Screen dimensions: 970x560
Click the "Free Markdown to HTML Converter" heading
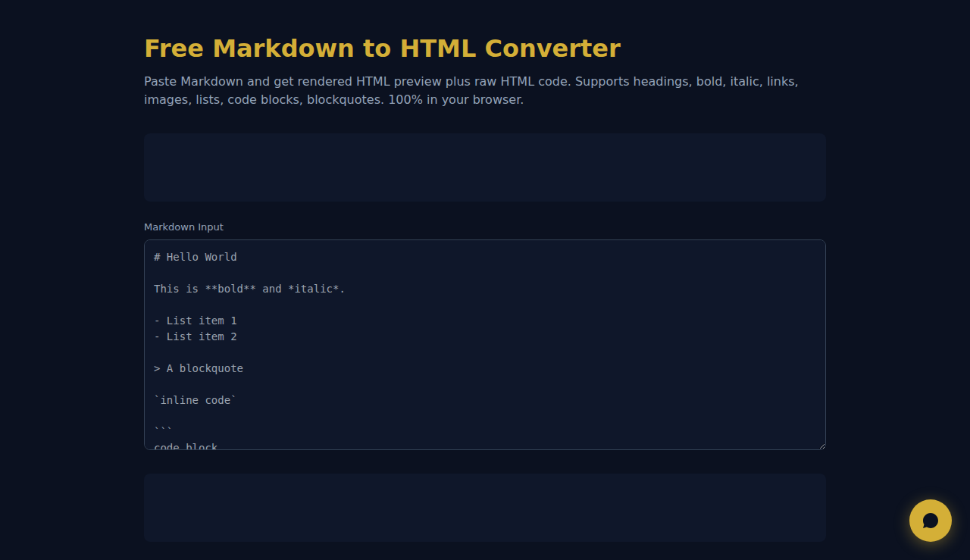pos(382,48)
